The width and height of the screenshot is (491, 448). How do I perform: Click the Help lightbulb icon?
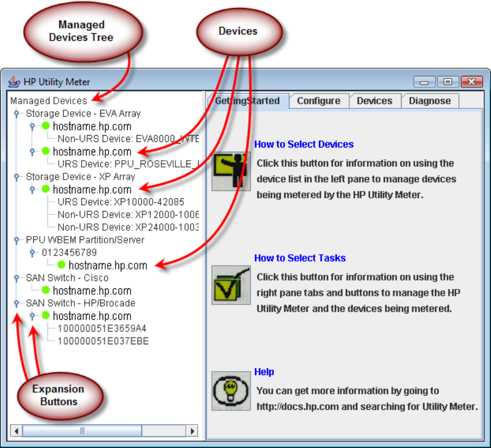coord(231,390)
